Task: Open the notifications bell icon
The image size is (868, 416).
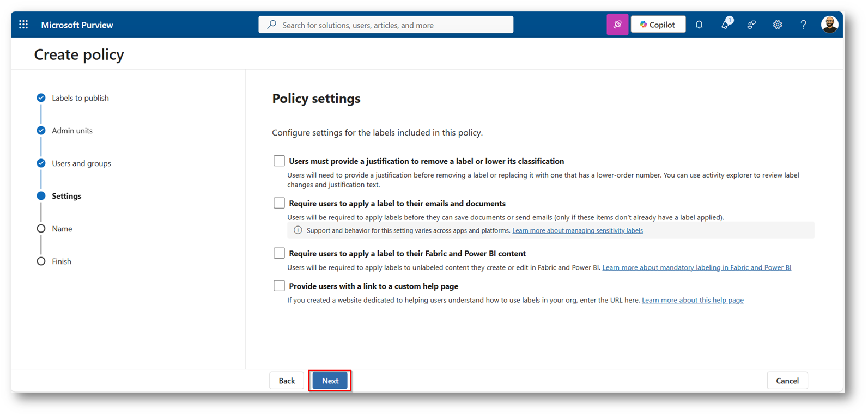Action: click(x=699, y=25)
